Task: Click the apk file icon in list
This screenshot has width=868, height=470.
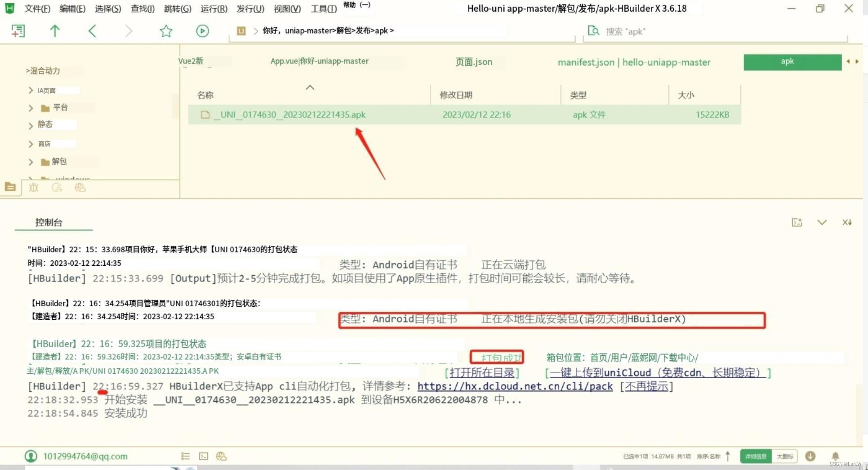Action: click(205, 115)
